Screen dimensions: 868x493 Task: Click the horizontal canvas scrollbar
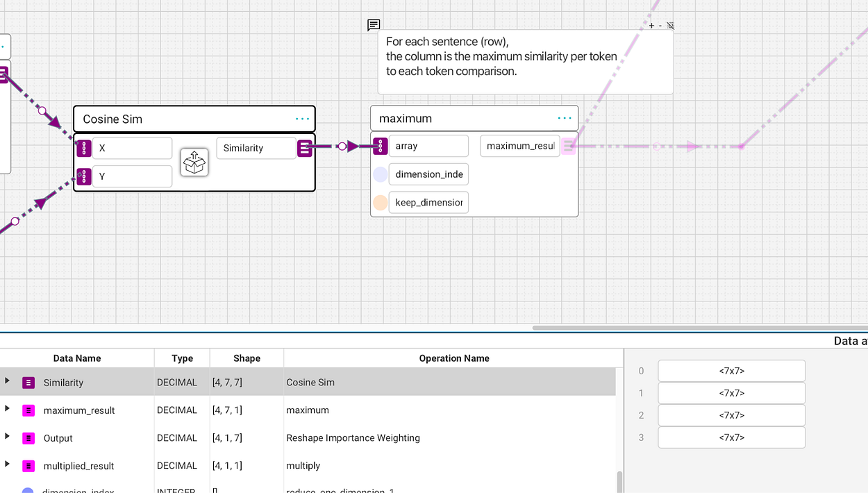[x=700, y=328]
